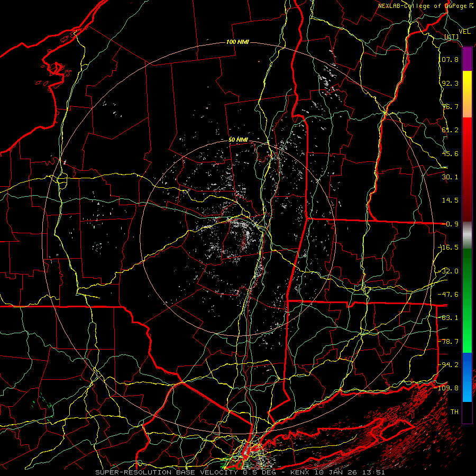Click the Super-Resolution Base Velocity caption
This screenshot has width=476, height=476.
[240, 472]
